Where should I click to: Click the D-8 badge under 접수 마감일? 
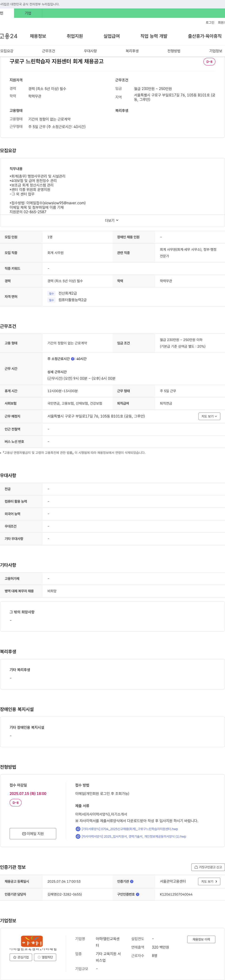pyautogui.click(x=15, y=803)
